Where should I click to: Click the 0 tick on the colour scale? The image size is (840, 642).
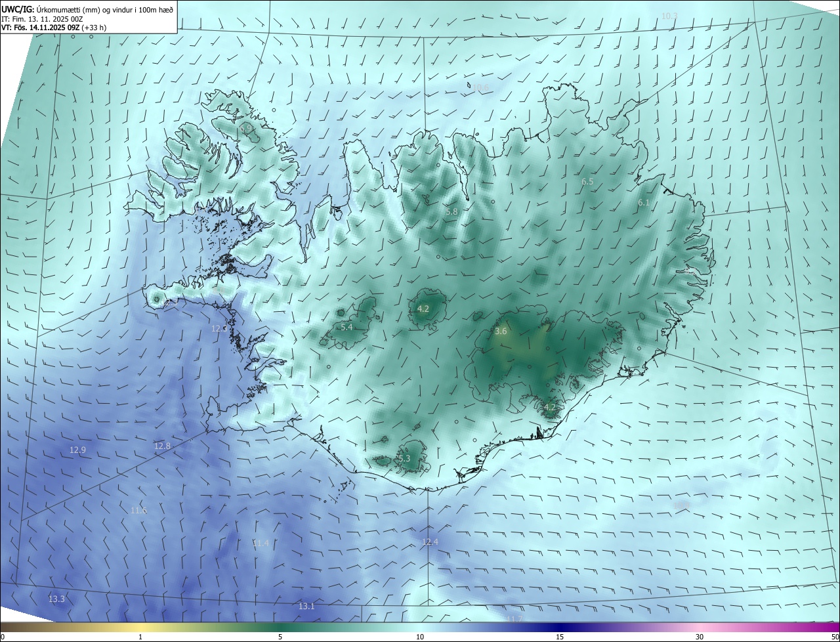tap(3, 637)
